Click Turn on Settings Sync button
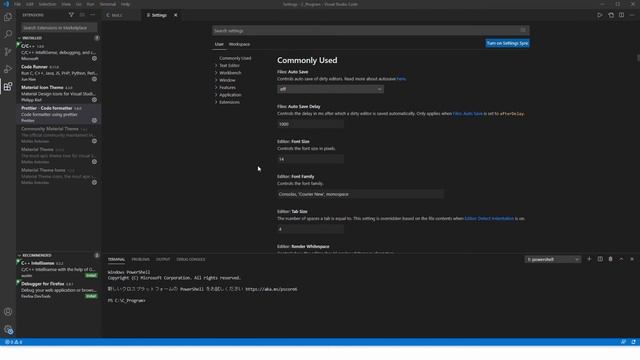 point(507,43)
